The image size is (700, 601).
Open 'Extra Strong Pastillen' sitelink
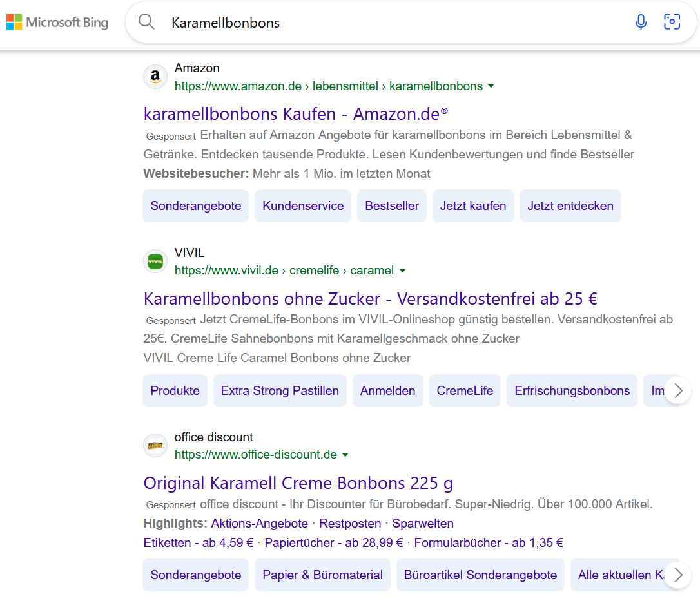pos(280,390)
